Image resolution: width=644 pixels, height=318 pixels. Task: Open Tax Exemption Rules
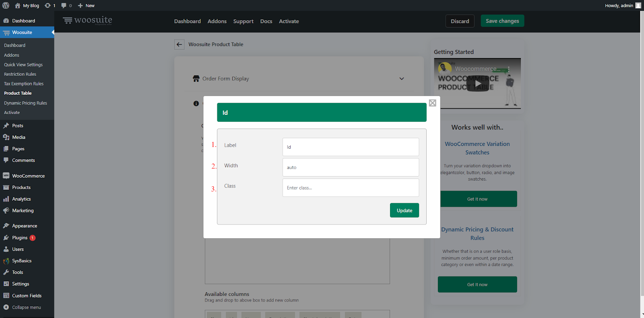point(24,84)
